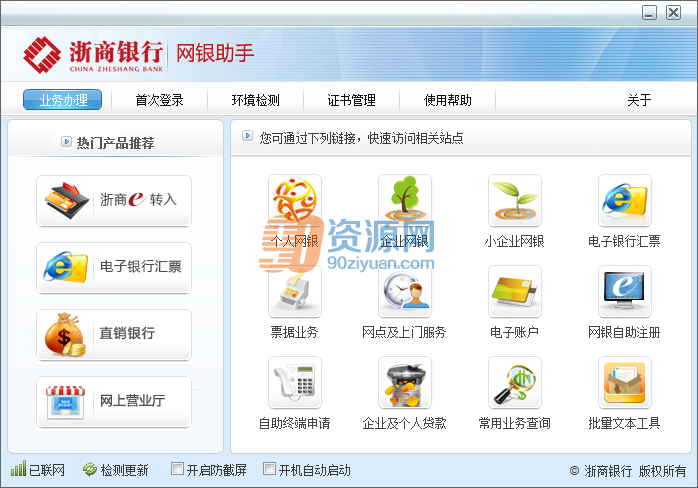Screen dimensions: 698x488
Task: Click the 电子账户 label text
Action: click(515, 332)
